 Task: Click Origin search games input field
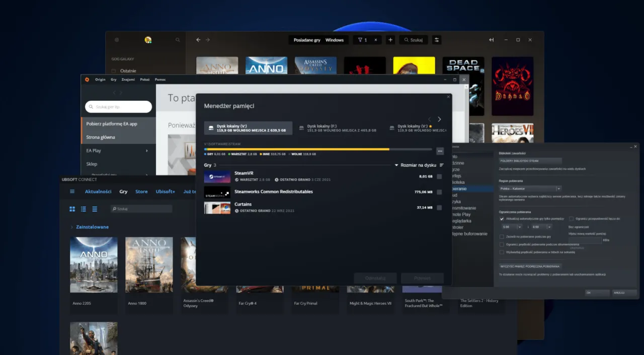(119, 107)
